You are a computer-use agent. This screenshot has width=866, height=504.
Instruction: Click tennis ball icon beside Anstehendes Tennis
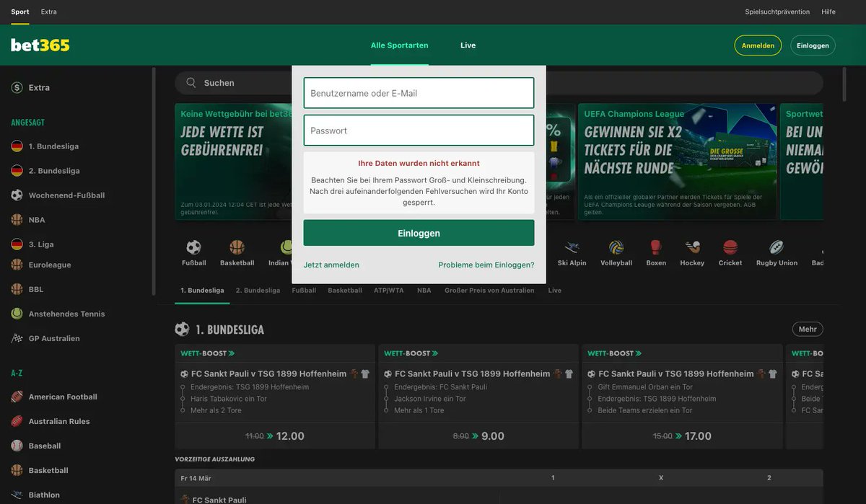(17, 314)
